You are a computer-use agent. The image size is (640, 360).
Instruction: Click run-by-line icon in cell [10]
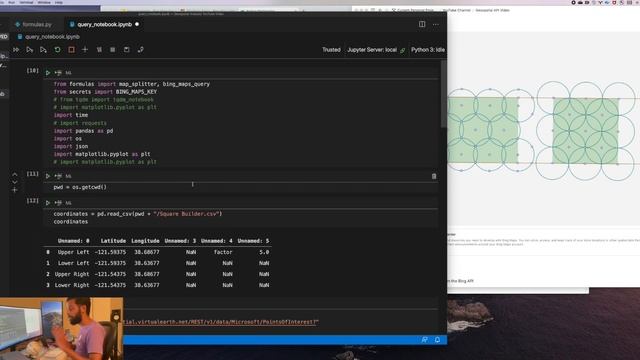point(58,73)
